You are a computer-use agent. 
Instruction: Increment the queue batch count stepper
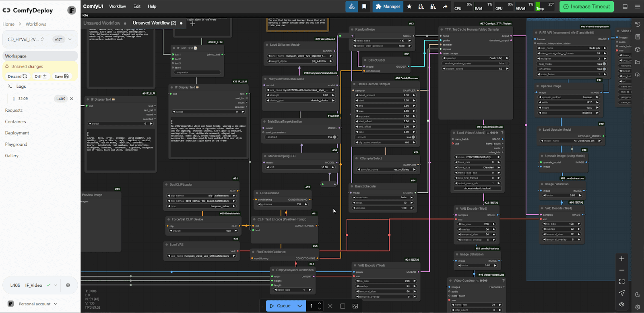320,303
